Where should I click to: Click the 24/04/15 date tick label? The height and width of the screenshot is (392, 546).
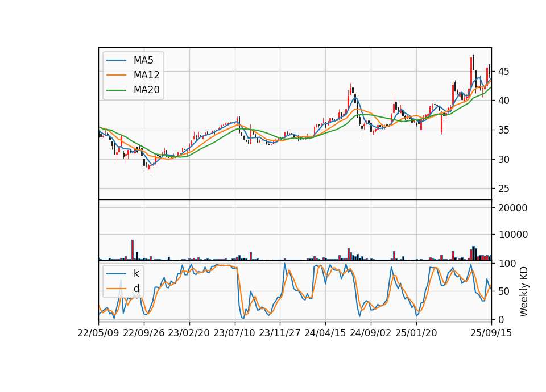(x=325, y=333)
